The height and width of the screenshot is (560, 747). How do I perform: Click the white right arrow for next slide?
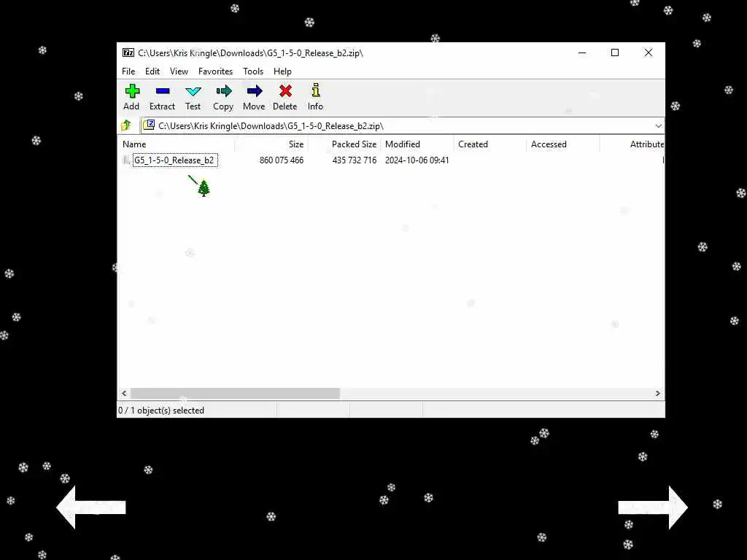pos(653,507)
